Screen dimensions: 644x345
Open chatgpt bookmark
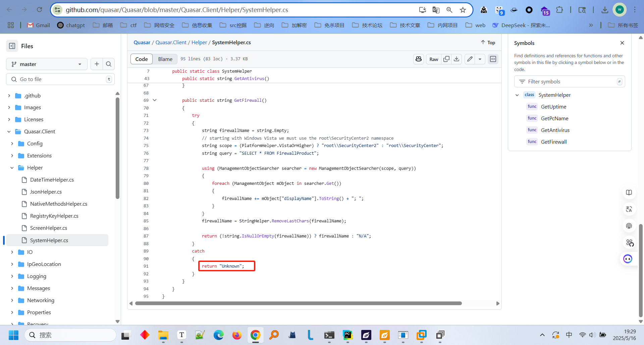tap(71, 25)
